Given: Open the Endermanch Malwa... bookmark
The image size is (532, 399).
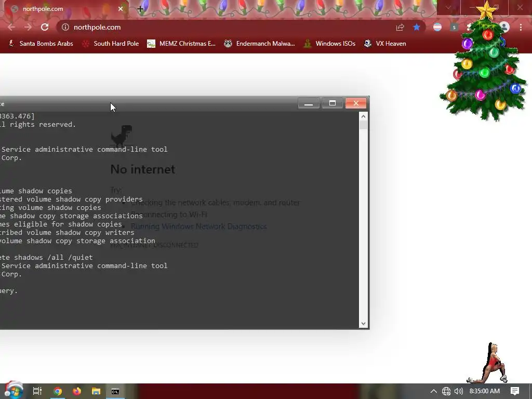Looking at the screenshot, I should pyautogui.click(x=260, y=44).
